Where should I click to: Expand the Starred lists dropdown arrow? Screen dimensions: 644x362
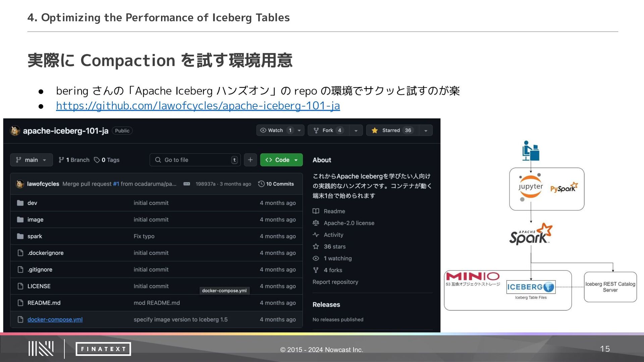(426, 130)
